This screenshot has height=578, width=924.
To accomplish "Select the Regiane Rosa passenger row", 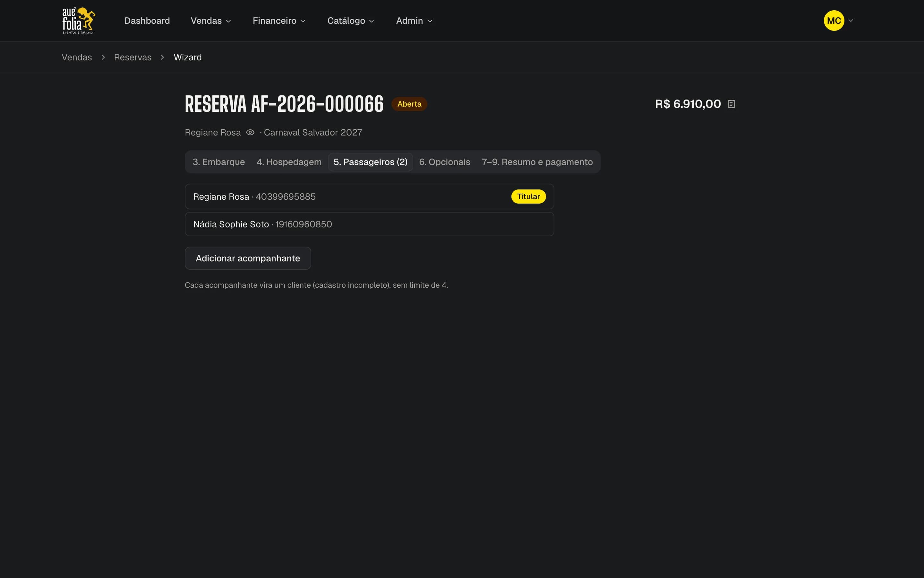I will point(369,197).
